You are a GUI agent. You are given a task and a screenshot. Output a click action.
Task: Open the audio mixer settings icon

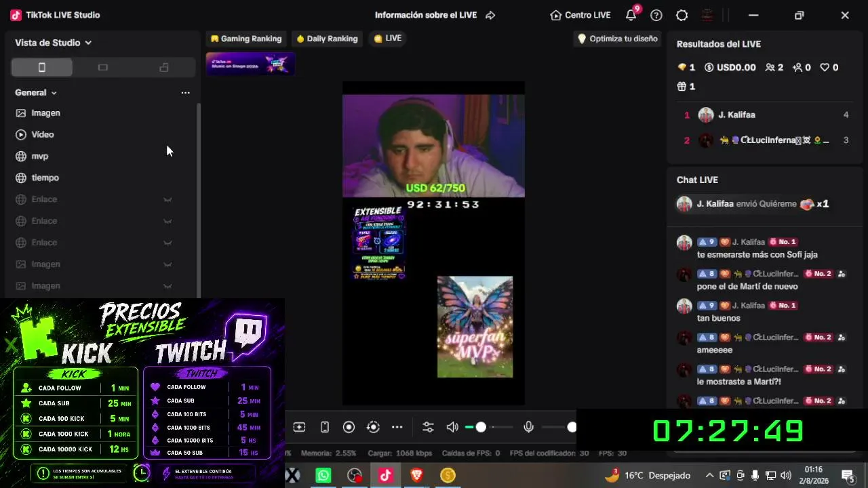click(428, 427)
